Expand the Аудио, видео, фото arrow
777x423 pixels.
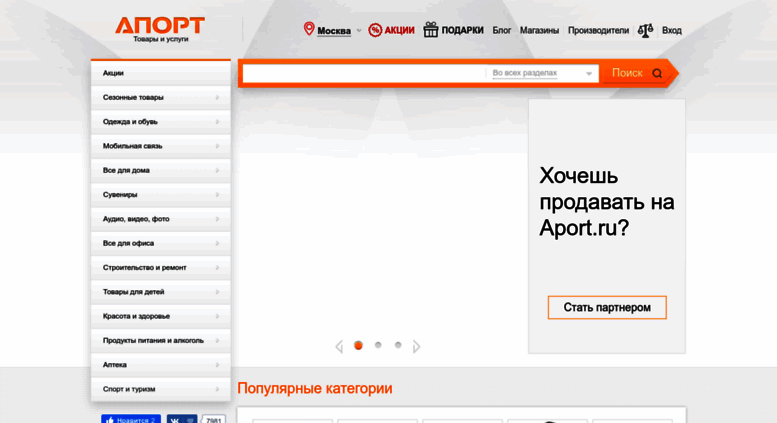217,219
